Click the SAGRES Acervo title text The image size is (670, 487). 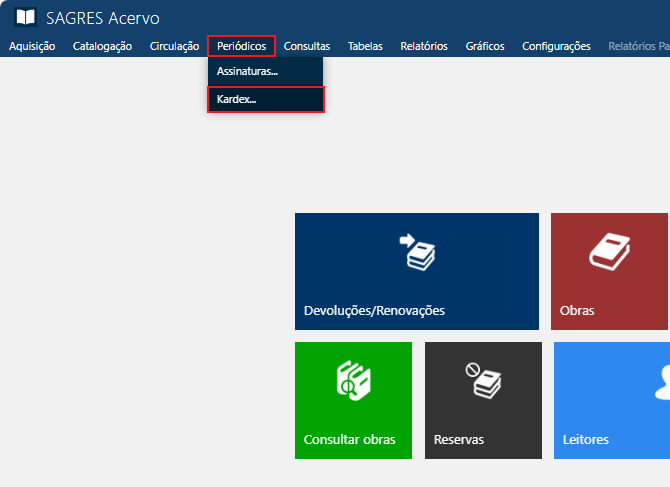[x=102, y=18]
